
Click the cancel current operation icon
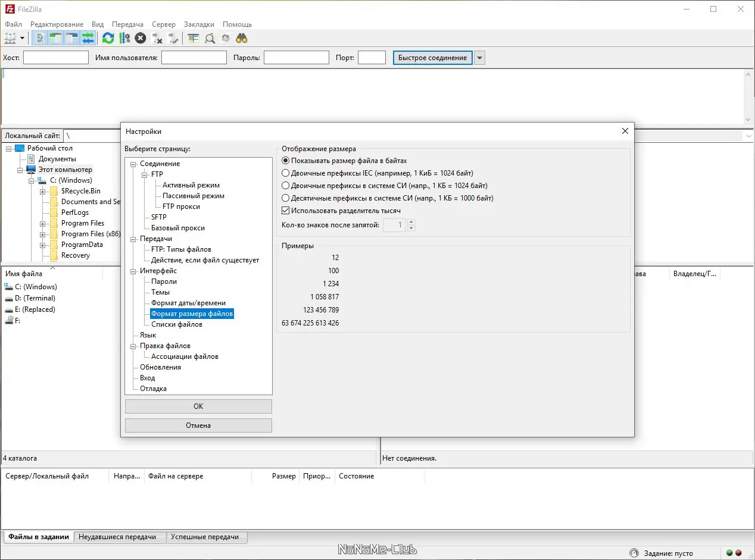[141, 39]
